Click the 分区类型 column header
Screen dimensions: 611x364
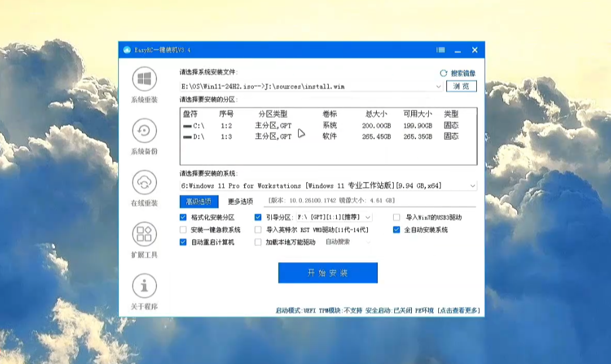(x=273, y=114)
